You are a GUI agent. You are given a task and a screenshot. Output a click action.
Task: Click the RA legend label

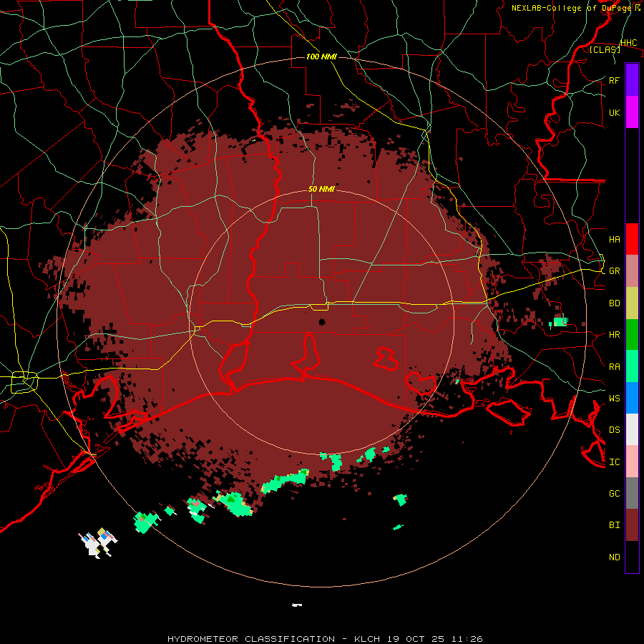pyautogui.click(x=614, y=366)
